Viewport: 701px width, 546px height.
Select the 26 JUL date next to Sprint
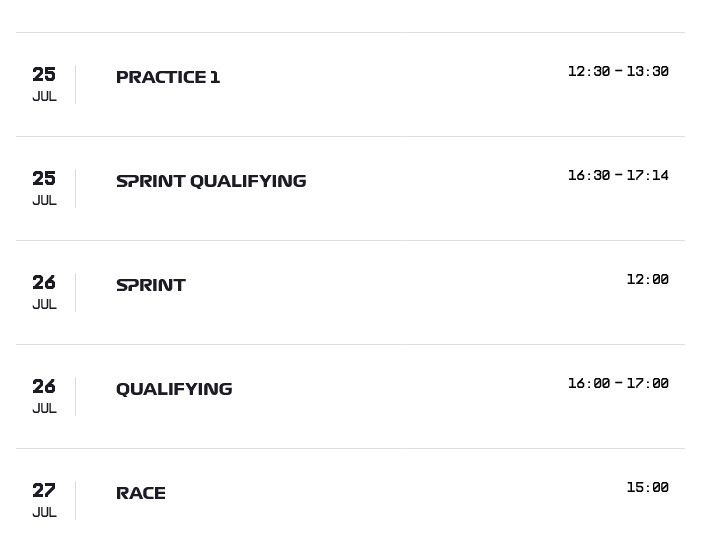click(44, 292)
